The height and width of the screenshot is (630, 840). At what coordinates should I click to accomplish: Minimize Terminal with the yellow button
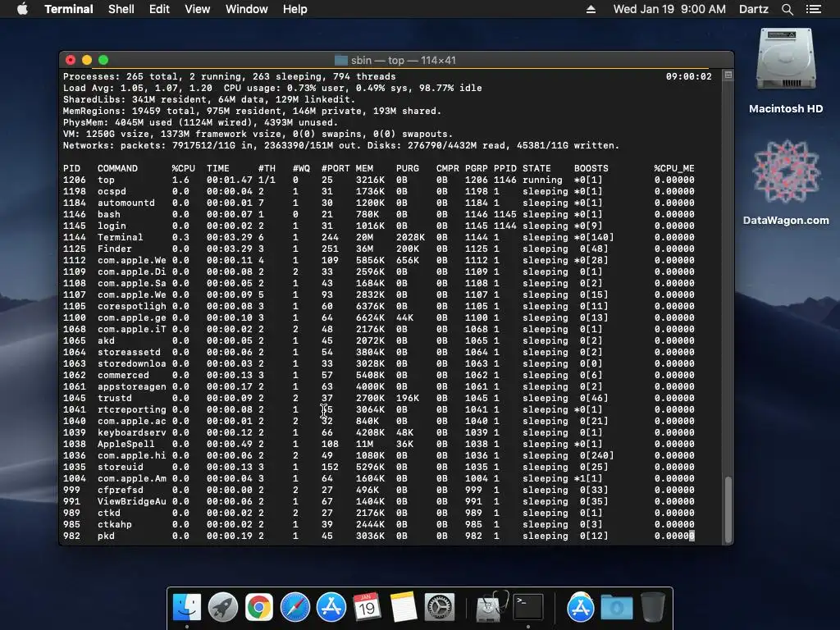pos(87,60)
